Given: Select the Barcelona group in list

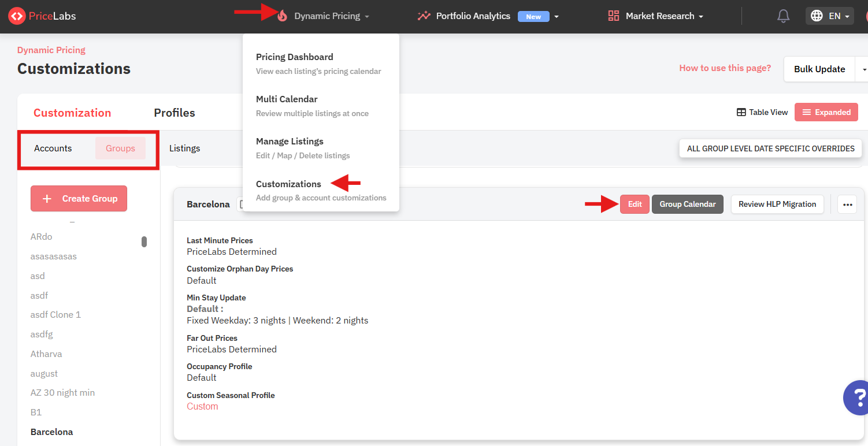Looking at the screenshot, I should [x=52, y=432].
